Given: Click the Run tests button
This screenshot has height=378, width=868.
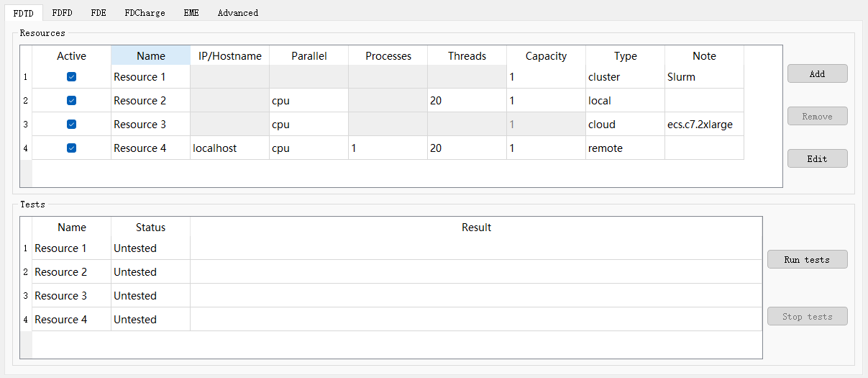Looking at the screenshot, I should [x=807, y=260].
